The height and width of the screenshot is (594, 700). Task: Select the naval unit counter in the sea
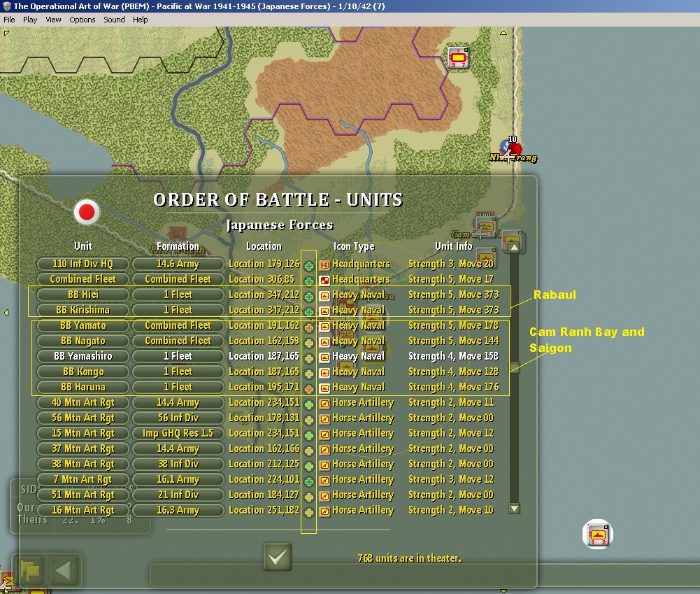pos(598,534)
